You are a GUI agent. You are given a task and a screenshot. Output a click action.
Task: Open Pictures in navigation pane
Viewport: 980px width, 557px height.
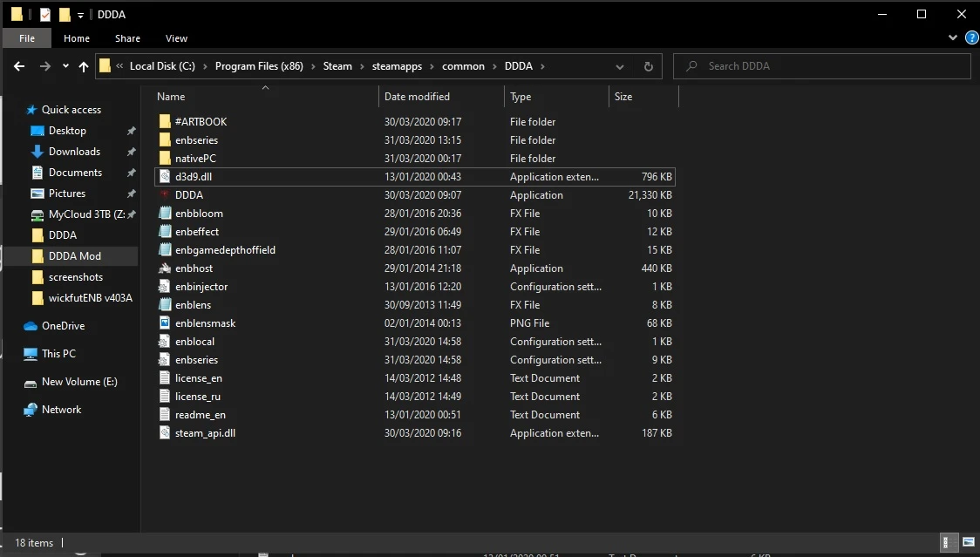coord(67,194)
